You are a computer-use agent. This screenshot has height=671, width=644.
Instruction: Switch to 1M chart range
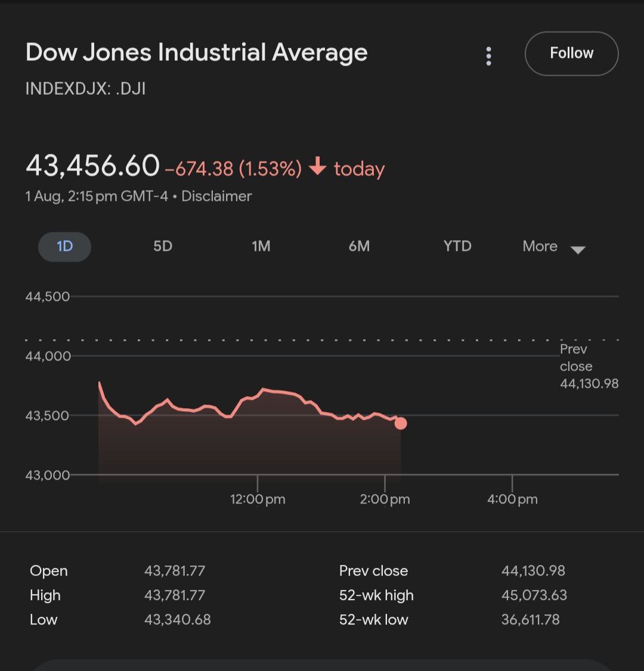point(261,246)
